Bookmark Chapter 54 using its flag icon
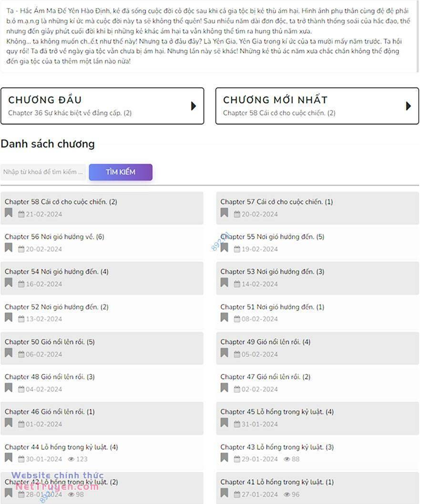 click(9, 283)
